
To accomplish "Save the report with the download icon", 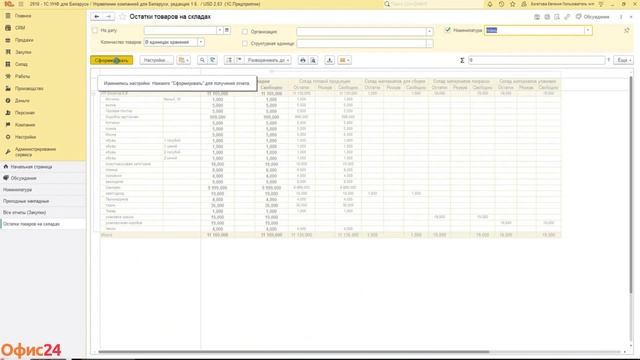I will pyautogui.click(x=329, y=60).
